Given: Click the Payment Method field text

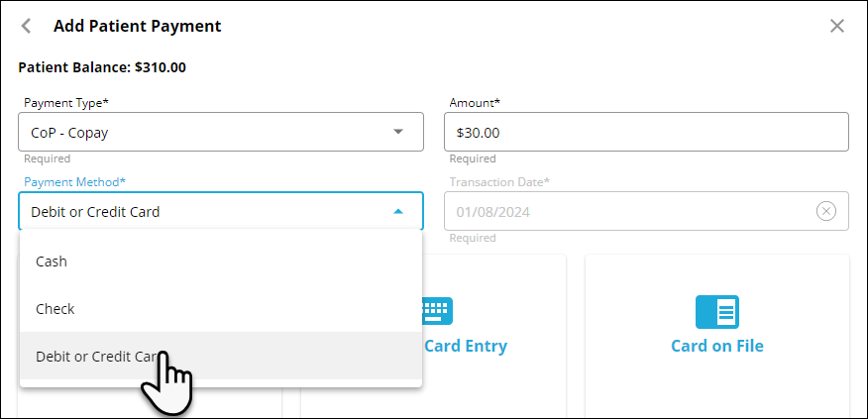Looking at the screenshot, I should tap(95, 211).
